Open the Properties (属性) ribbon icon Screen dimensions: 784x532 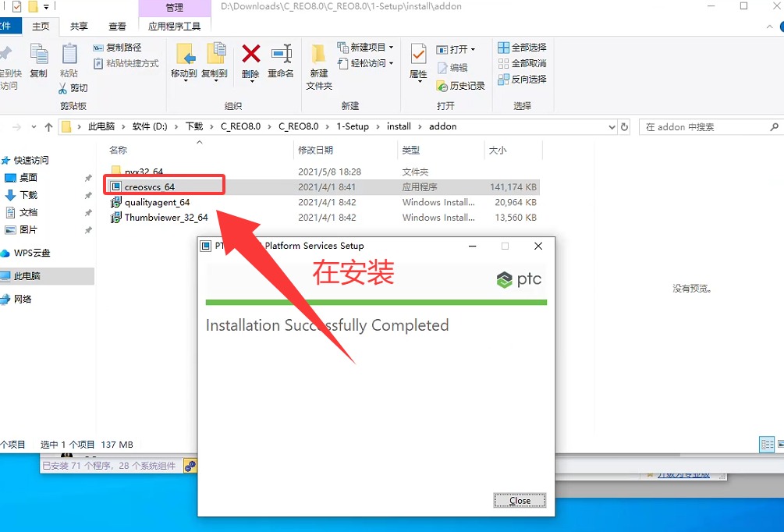click(418, 56)
